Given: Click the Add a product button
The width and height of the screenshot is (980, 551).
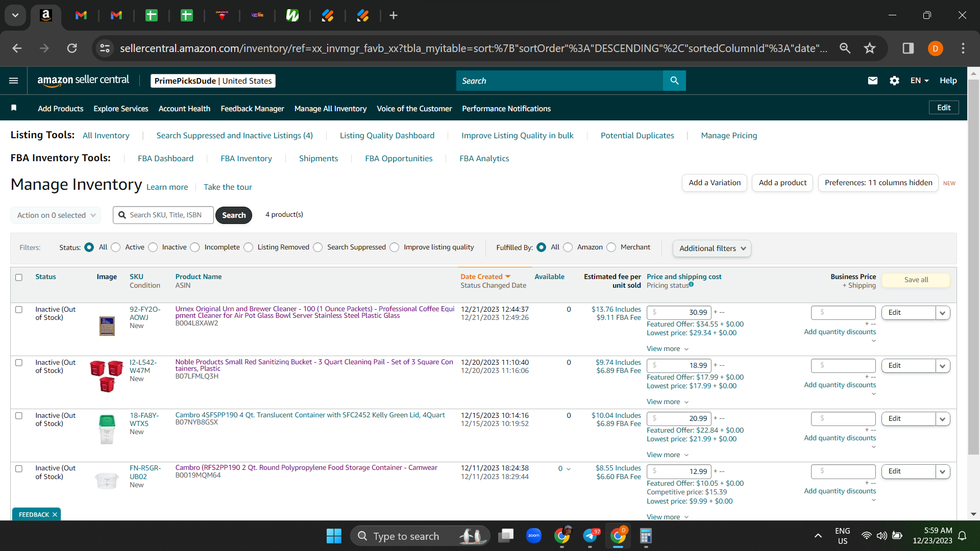Looking at the screenshot, I should coord(782,183).
